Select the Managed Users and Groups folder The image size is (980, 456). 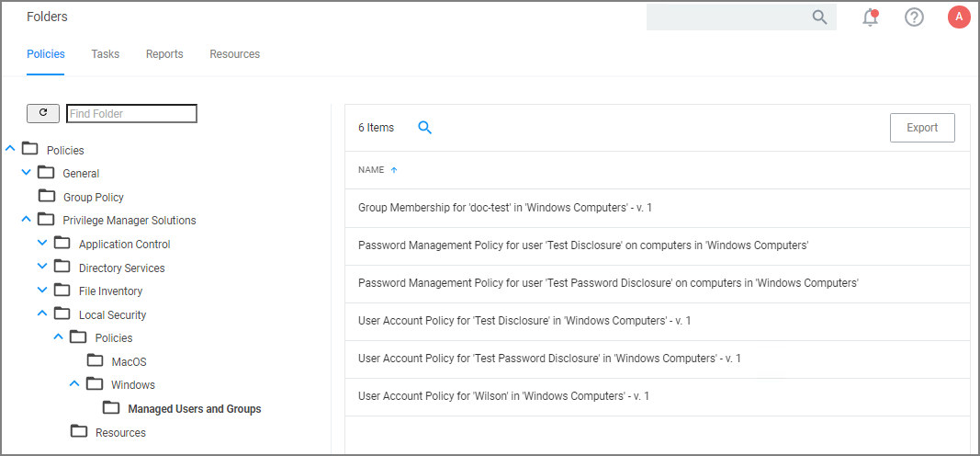[194, 409]
